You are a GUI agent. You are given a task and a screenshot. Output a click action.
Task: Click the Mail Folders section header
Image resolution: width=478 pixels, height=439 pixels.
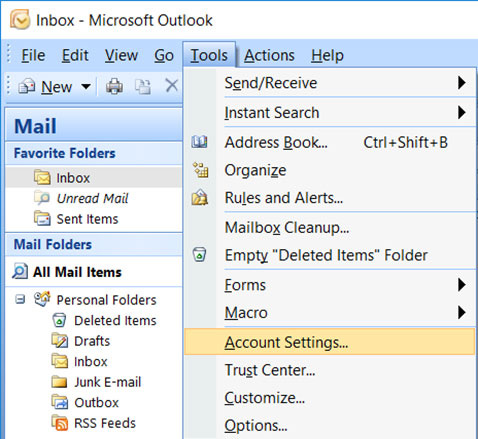pyautogui.click(x=94, y=245)
